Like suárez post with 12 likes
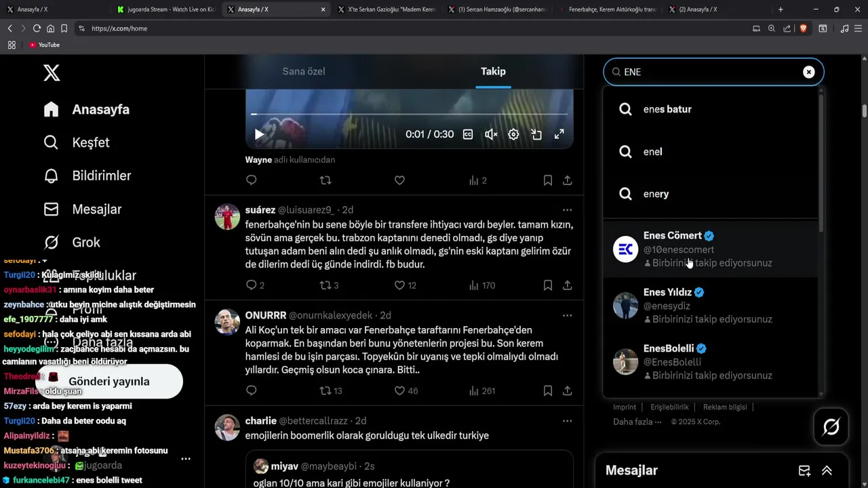 point(405,285)
